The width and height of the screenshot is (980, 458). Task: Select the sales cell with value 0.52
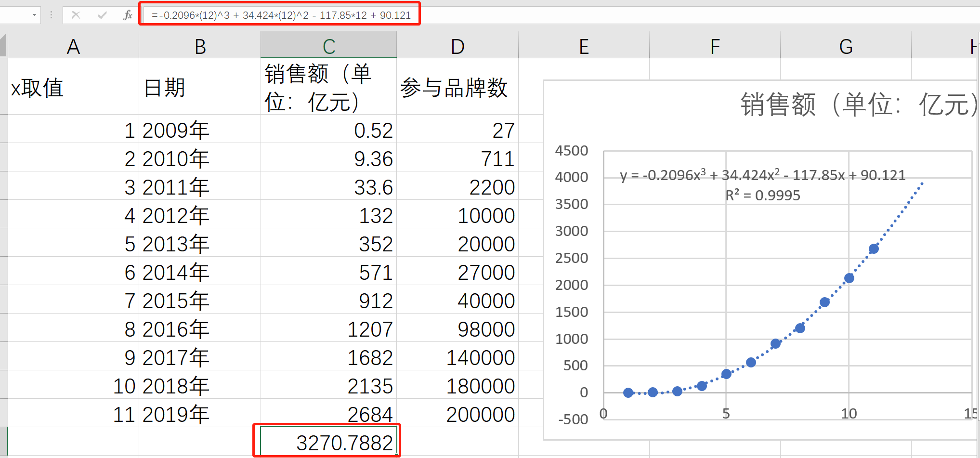(328, 129)
